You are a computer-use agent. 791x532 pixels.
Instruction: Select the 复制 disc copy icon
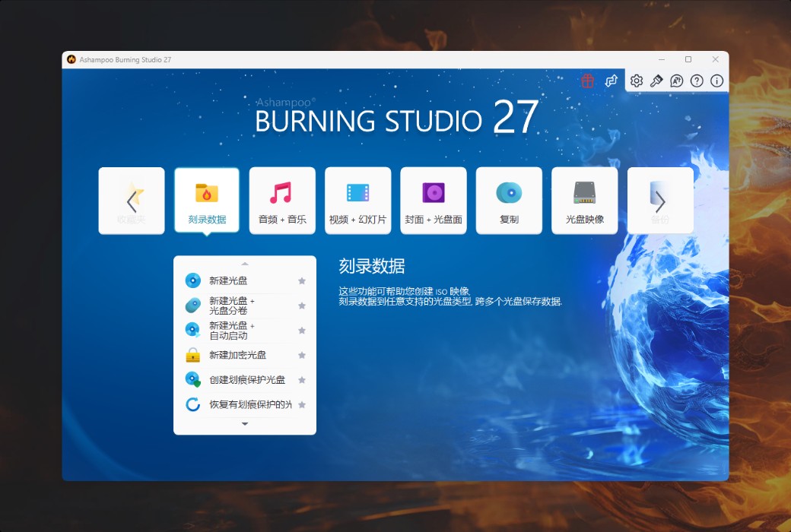(509, 200)
